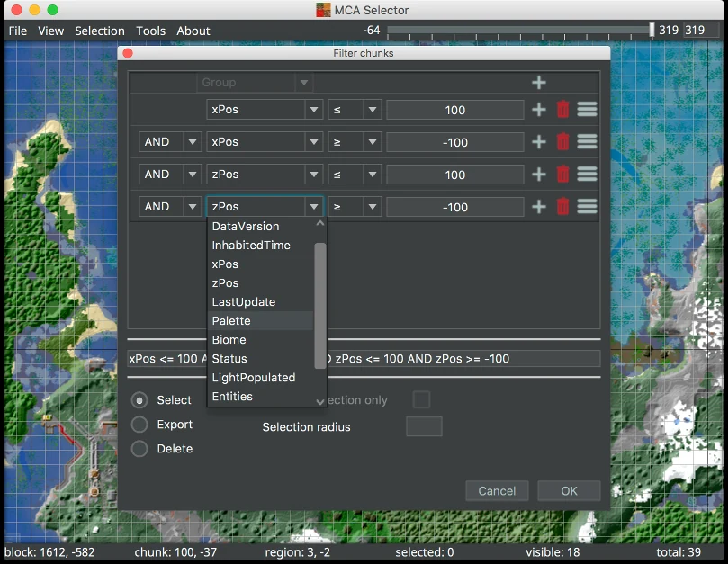Add filter after the xPos ≥ -100 row

[538, 141]
